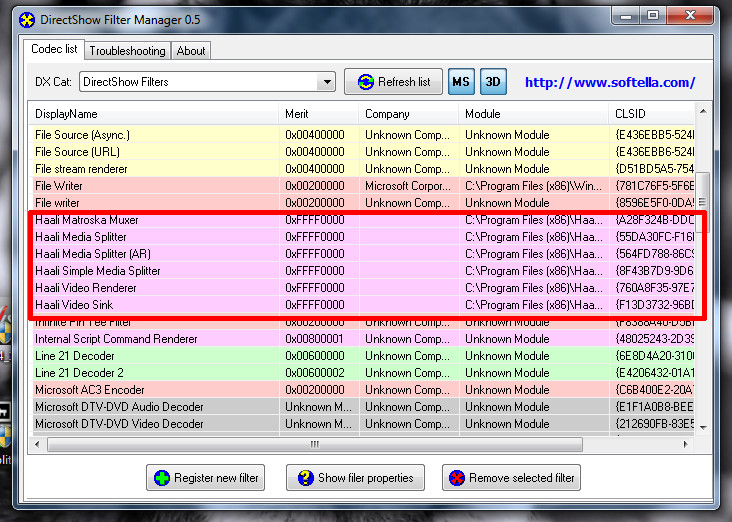Sort by the Company column header
The height and width of the screenshot is (522, 732).
(x=408, y=114)
